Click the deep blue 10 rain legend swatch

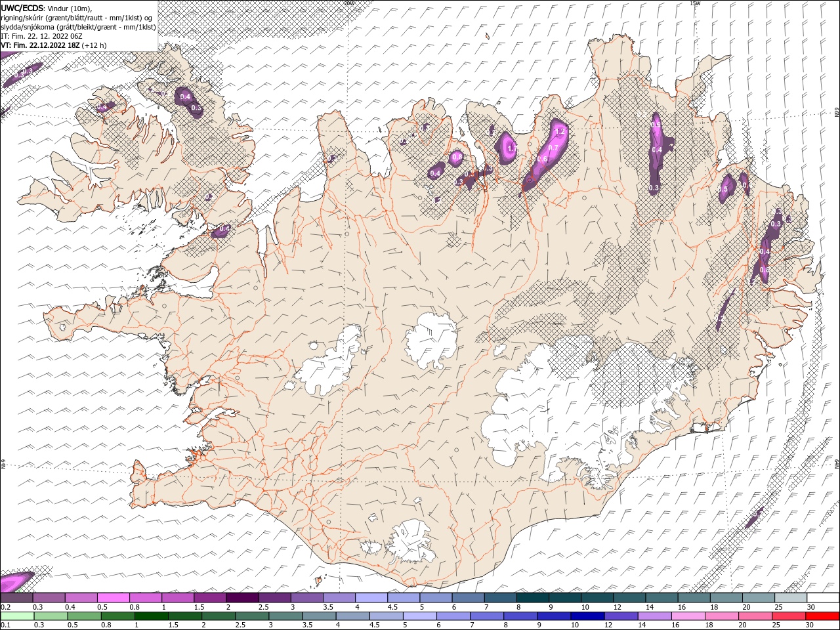click(587, 616)
